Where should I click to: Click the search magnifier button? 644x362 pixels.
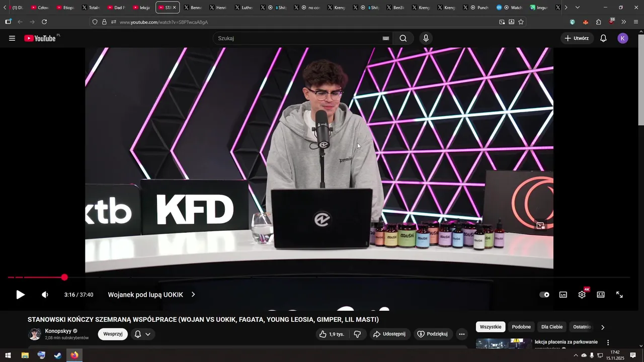403,38
